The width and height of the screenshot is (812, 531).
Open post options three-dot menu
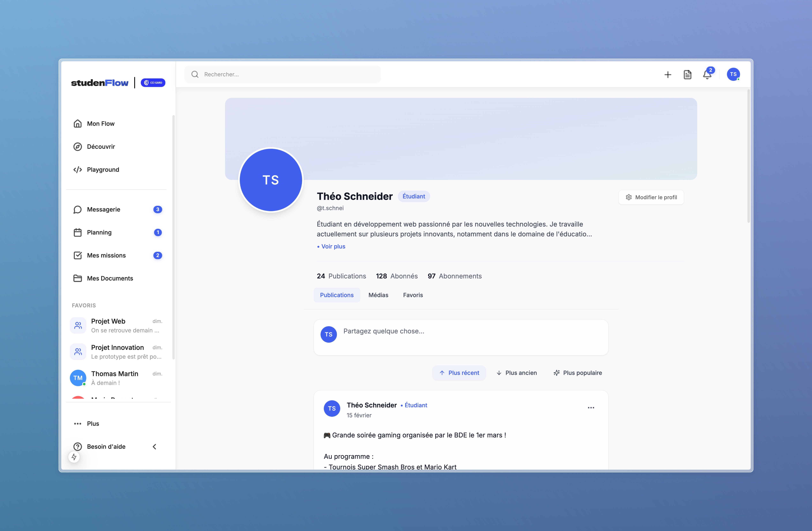point(591,408)
